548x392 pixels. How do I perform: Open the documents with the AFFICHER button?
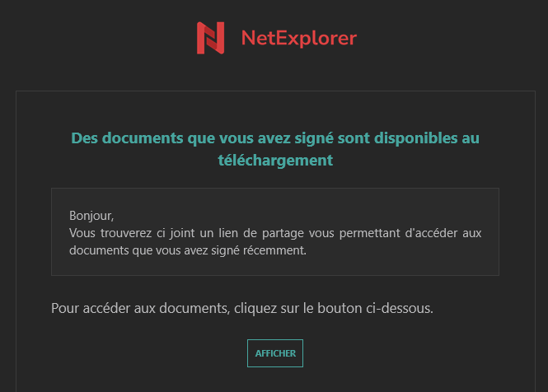[275, 353]
